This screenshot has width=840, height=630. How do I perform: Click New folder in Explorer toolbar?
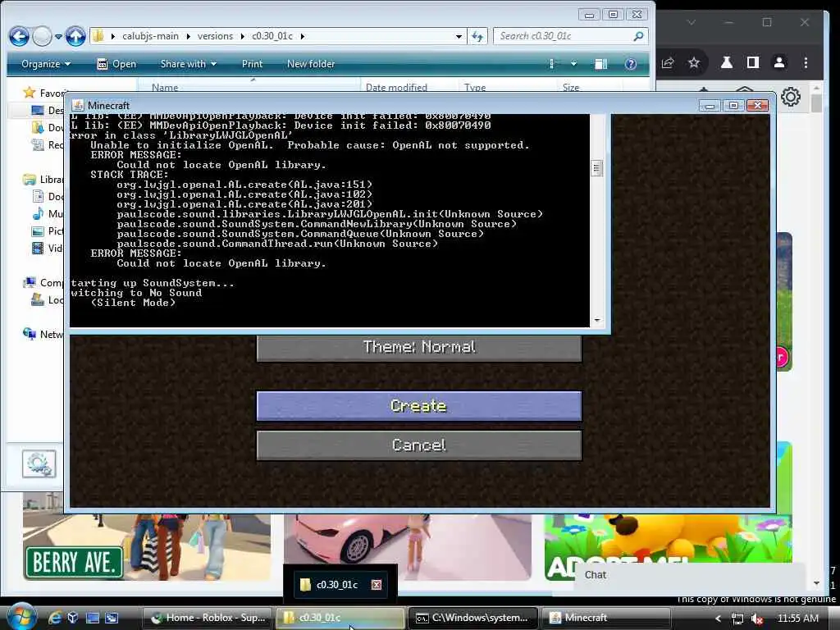311,64
